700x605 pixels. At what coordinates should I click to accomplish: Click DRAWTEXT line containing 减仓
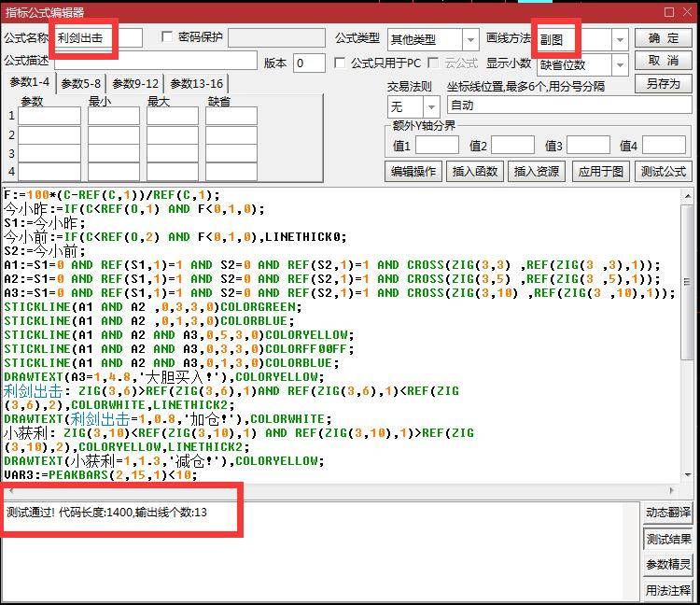click(164, 461)
